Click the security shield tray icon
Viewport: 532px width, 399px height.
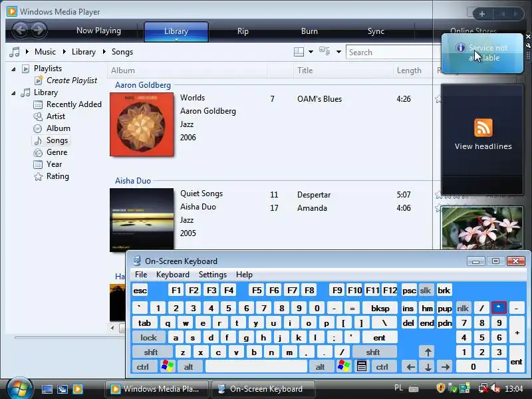(x=440, y=388)
